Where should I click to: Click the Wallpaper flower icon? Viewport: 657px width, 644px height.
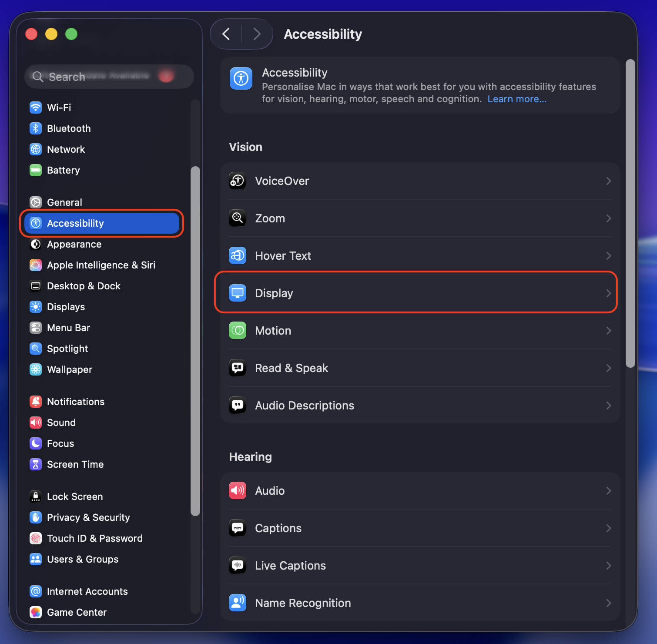[x=36, y=369]
